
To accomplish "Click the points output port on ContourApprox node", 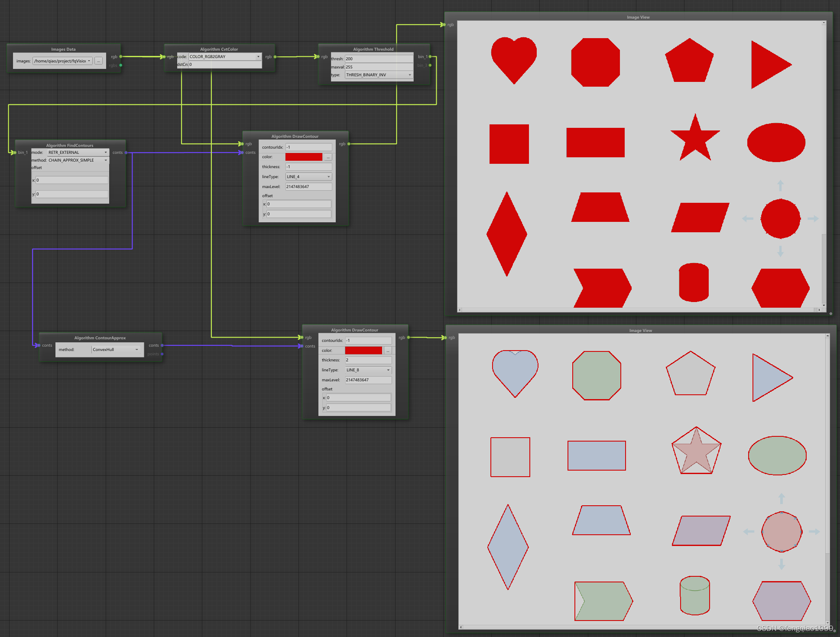I will click(162, 354).
